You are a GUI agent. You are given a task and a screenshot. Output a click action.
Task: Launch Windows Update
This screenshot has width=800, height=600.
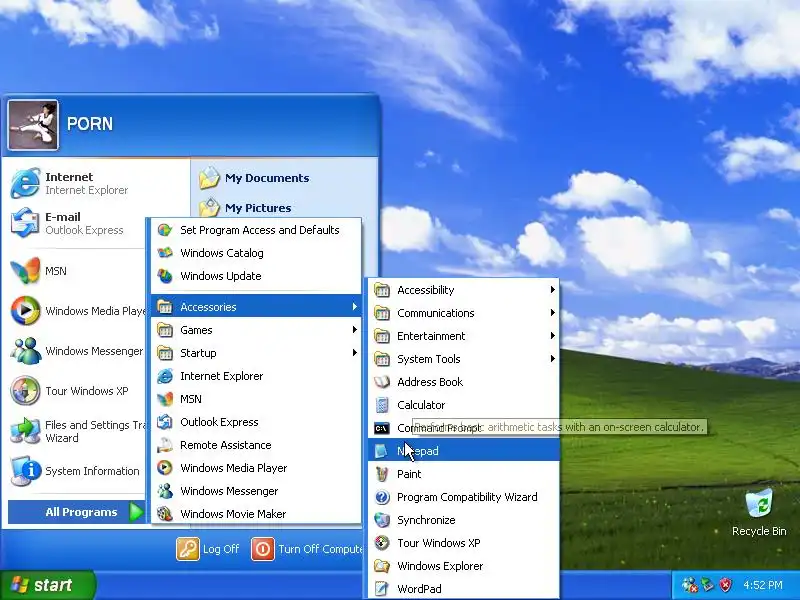coord(256,276)
